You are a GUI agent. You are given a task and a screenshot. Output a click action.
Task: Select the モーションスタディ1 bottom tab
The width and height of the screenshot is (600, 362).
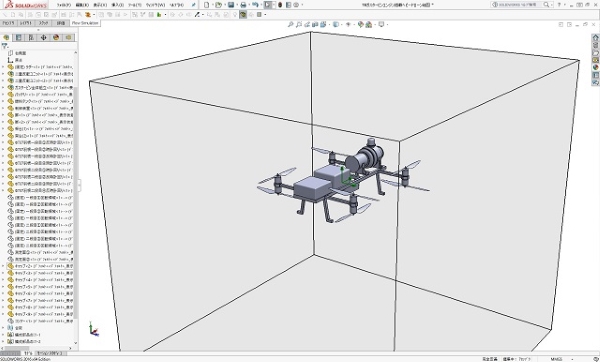(x=51, y=353)
